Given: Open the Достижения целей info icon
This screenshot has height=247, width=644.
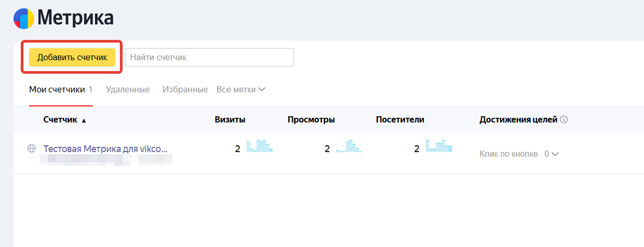Looking at the screenshot, I should coord(564,120).
